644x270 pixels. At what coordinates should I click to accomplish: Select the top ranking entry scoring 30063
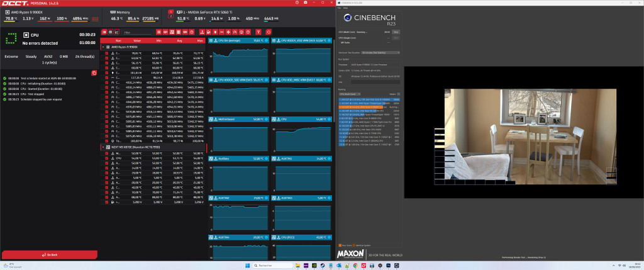(369, 99)
